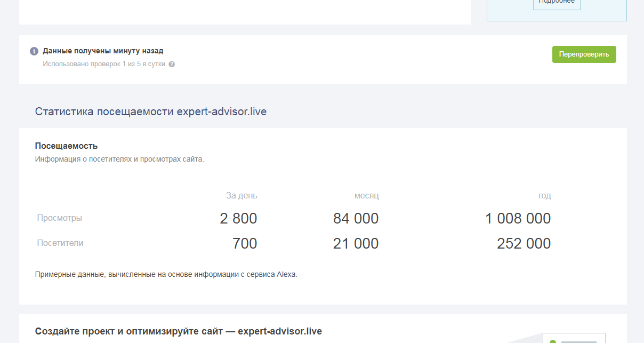Click the Данные получены минуту назад text
644x343 pixels.
pos(103,51)
